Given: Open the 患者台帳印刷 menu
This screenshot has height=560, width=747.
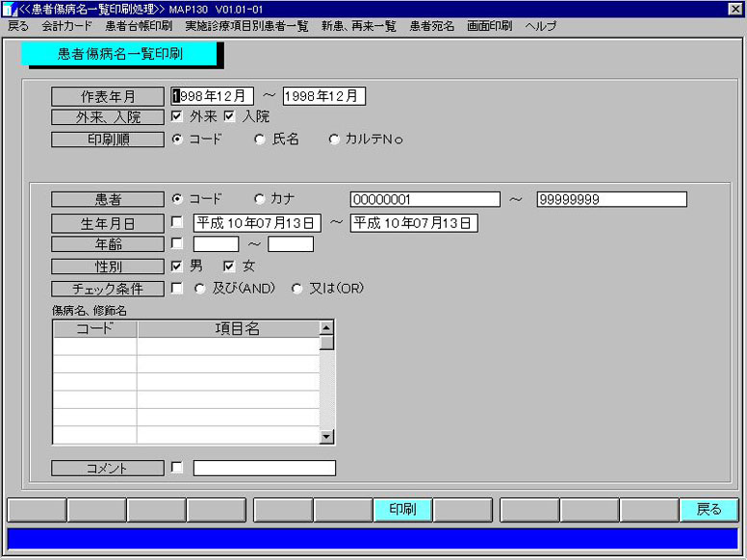Looking at the screenshot, I should 139,26.
